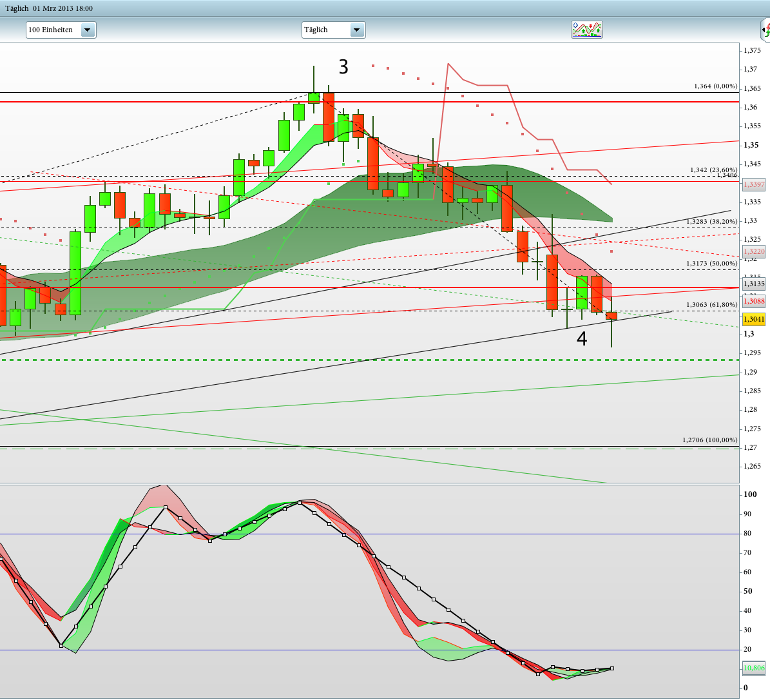
Task: Click the '1,3173 (50,00%)' Fibonacci label
Action: pos(711,264)
